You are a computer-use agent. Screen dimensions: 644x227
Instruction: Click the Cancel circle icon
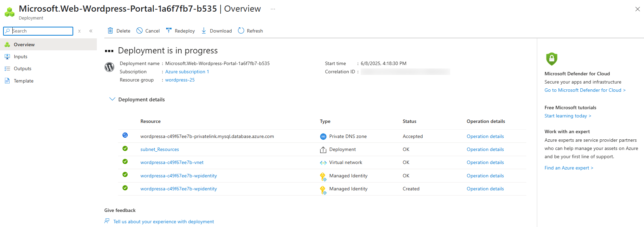pyautogui.click(x=139, y=30)
